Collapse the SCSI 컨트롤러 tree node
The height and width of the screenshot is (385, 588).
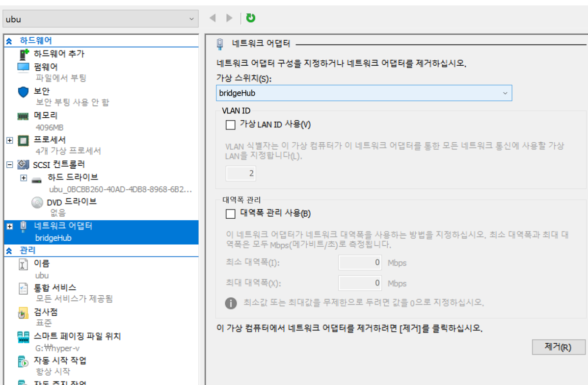pyautogui.click(x=10, y=165)
